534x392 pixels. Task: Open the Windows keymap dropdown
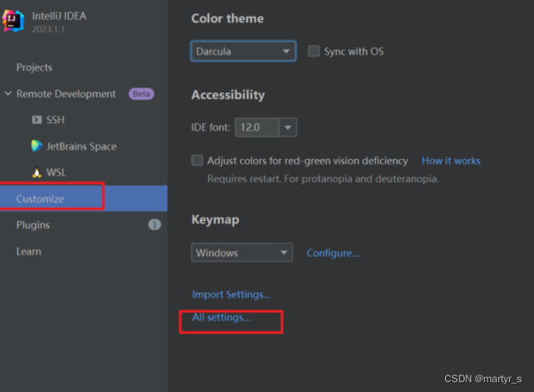point(242,253)
